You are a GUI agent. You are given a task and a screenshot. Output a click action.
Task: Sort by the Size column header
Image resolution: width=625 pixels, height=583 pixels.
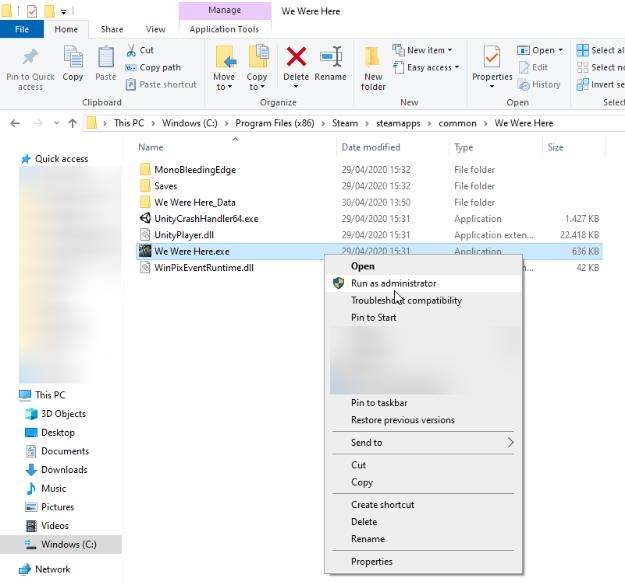tap(555, 147)
